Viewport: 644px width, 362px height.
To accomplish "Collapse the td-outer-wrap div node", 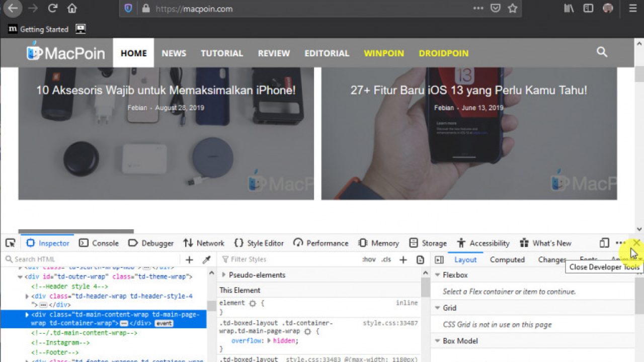I will pos(20,277).
